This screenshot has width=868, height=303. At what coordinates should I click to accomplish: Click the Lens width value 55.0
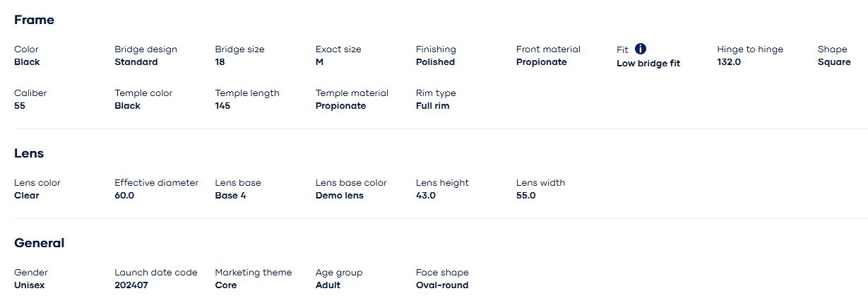[526, 196]
